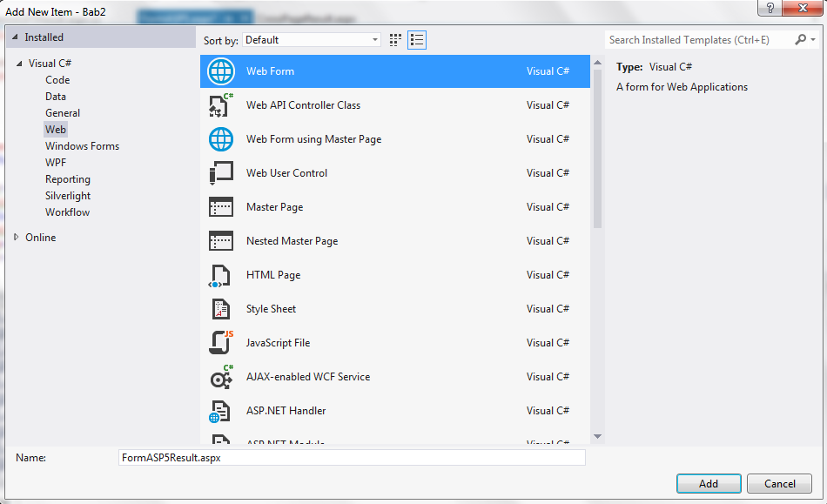Select the Web Form globe icon
This screenshot has height=504, width=827.
tap(220, 71)
